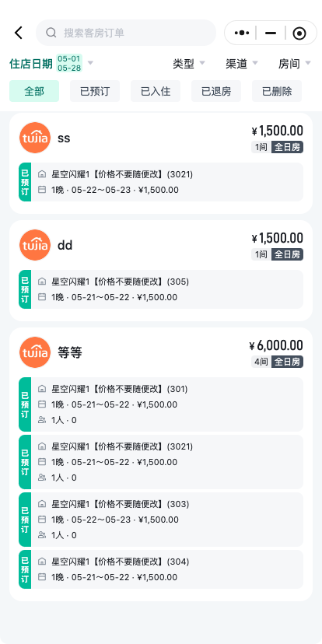Switch to the 已删除 filter tab
322x644 pixels.
tap(277, 91)
